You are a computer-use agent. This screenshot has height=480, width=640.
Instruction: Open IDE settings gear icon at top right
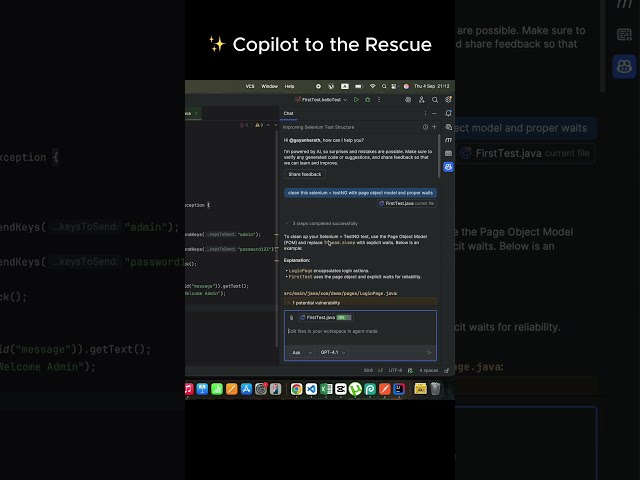448,100
